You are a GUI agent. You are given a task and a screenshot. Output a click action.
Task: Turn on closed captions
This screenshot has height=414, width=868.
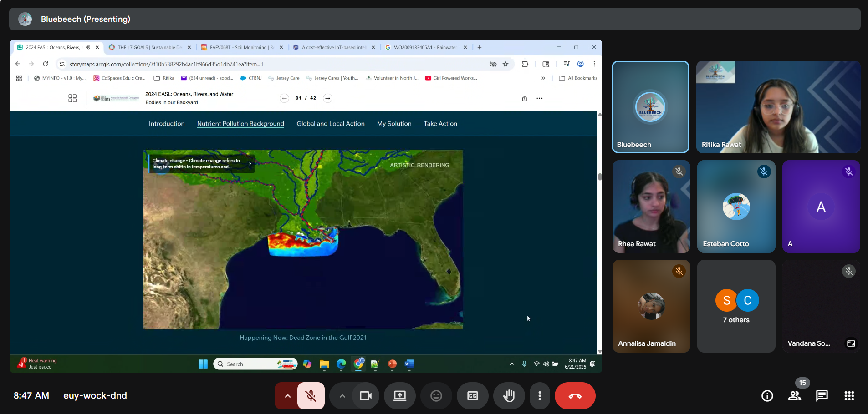pos(472,396)
